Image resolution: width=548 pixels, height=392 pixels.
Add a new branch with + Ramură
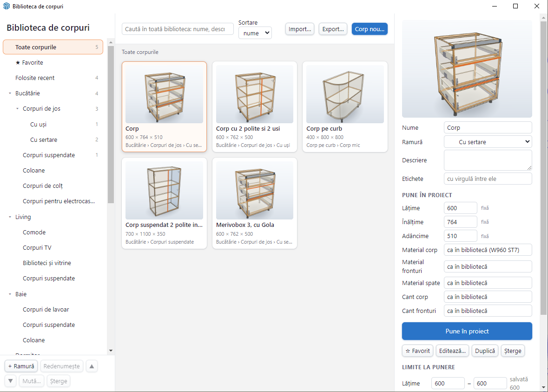[21, 366]
